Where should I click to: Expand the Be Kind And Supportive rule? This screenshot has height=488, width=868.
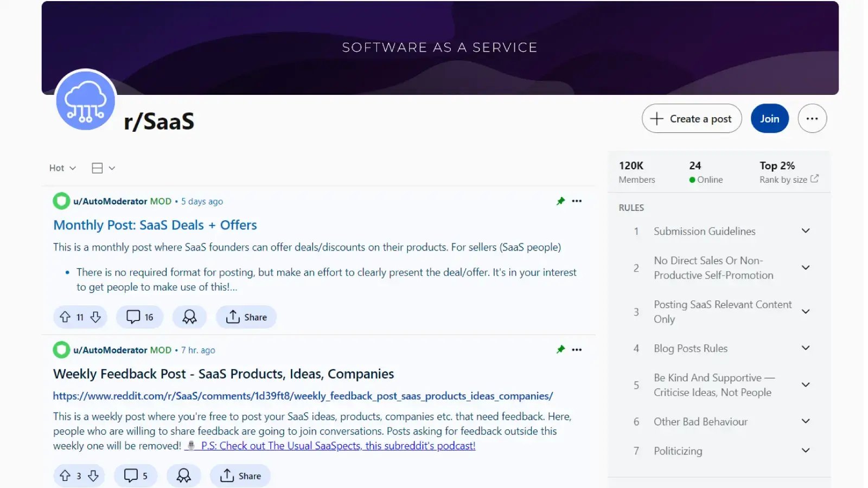point(806,385)
